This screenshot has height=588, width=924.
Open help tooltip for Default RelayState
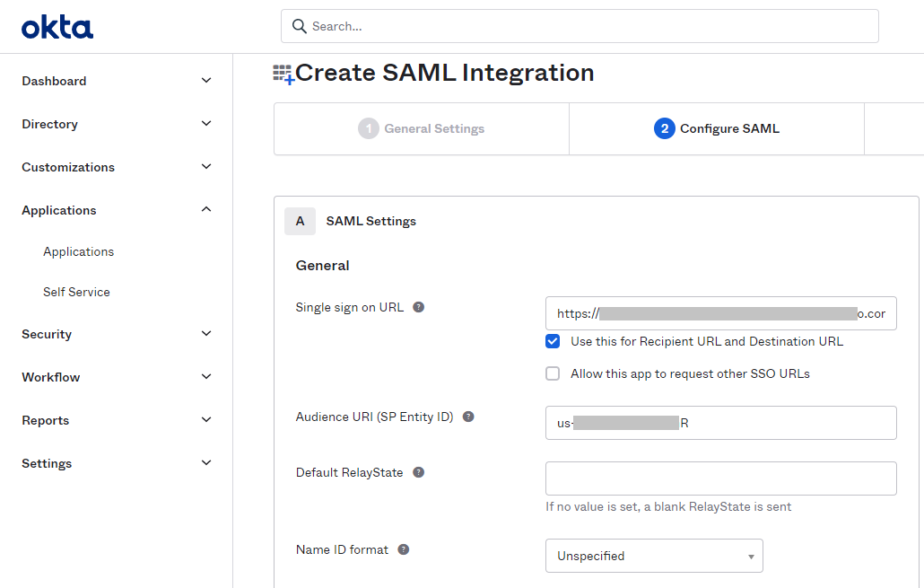(x=418, y=471)
